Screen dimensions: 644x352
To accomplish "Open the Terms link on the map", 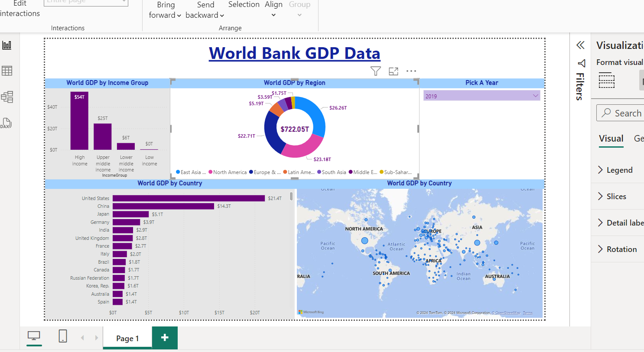I will [527, 313].
